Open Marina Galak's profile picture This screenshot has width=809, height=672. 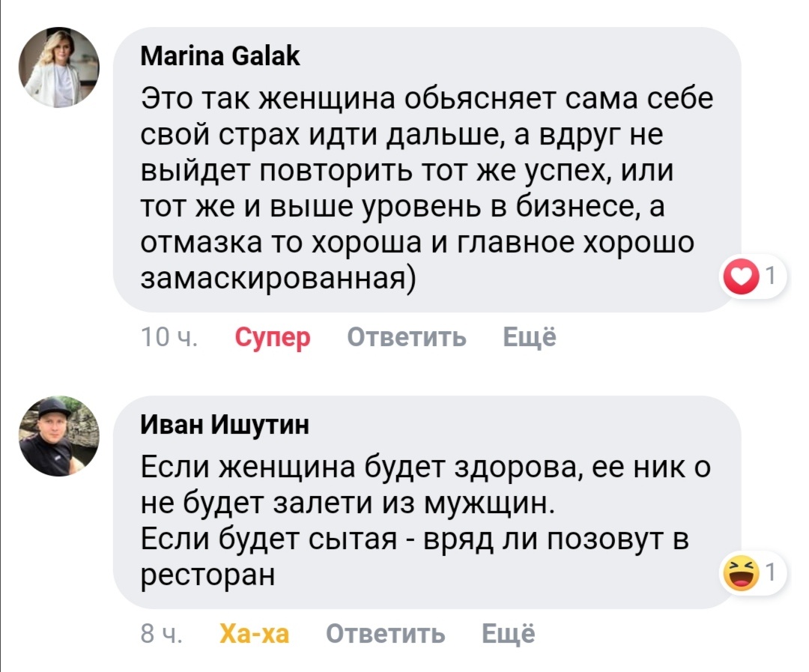[x=60, y=67]
